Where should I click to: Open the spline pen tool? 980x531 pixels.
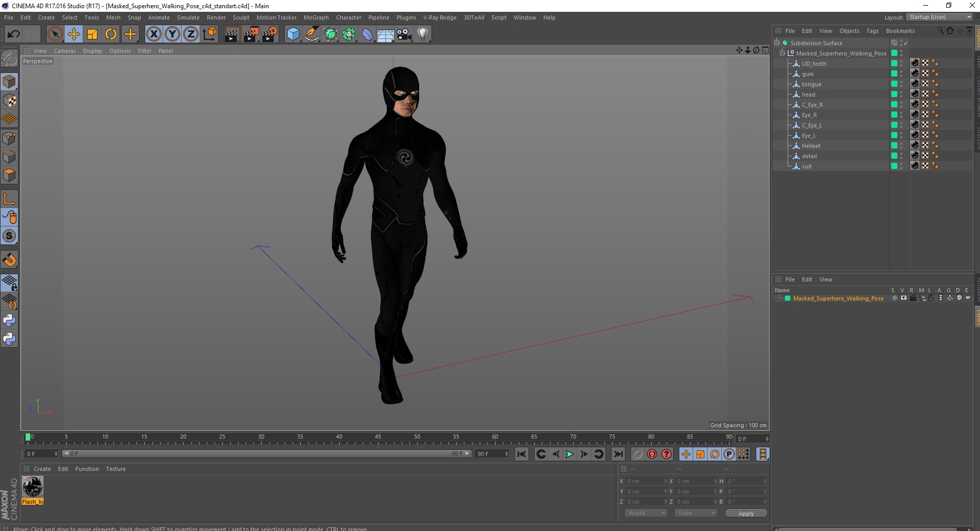point(312,34)
